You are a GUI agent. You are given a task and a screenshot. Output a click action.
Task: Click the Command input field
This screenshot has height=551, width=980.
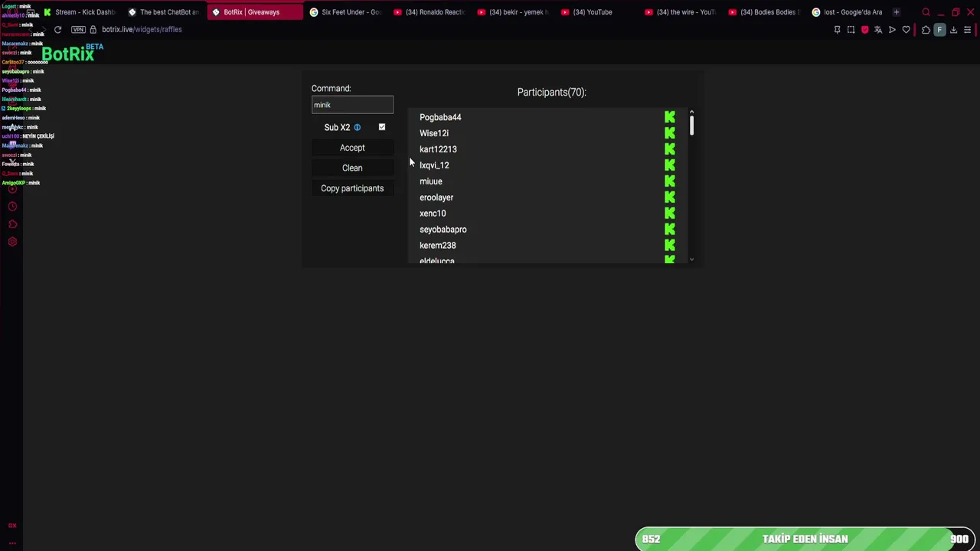352,105
